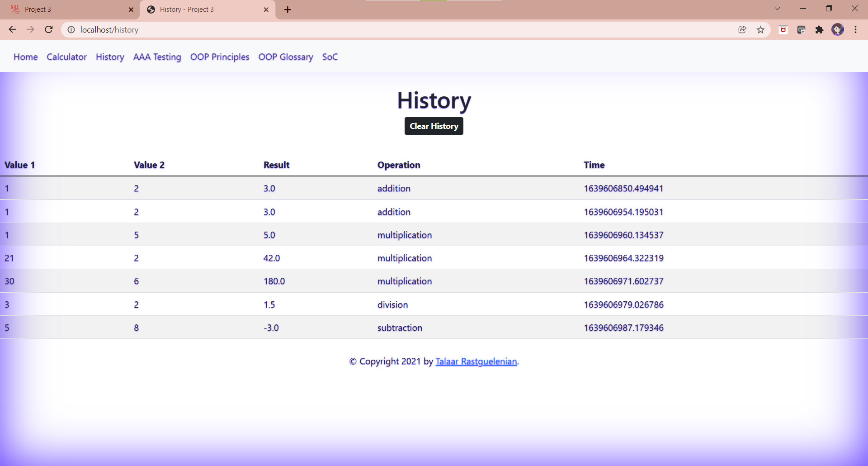Open the OOP Glossary page
868x466 pixels.
click(285, 57)
